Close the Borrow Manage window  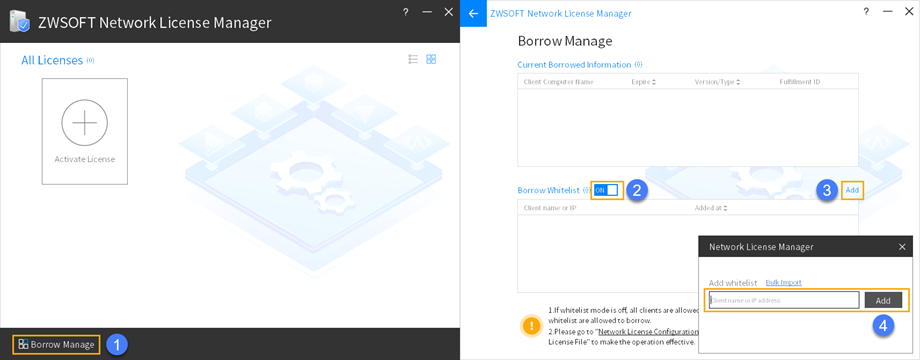click(x=909, y=12)
